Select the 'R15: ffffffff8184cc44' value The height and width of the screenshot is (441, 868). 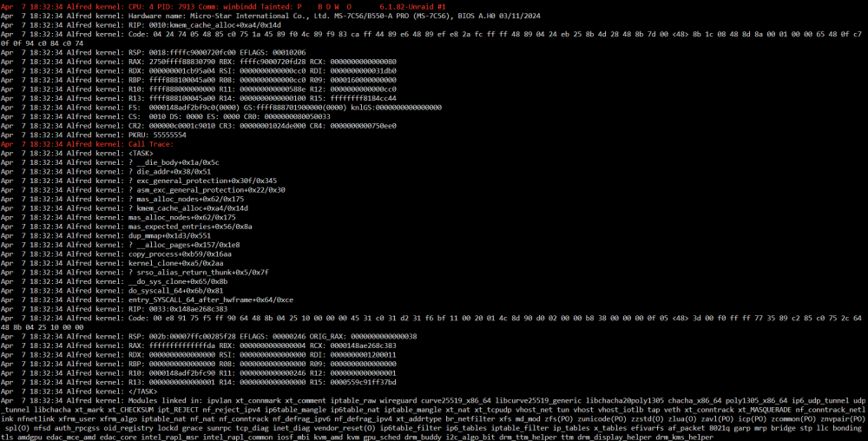pyautogui.click(x=352, y=98)
